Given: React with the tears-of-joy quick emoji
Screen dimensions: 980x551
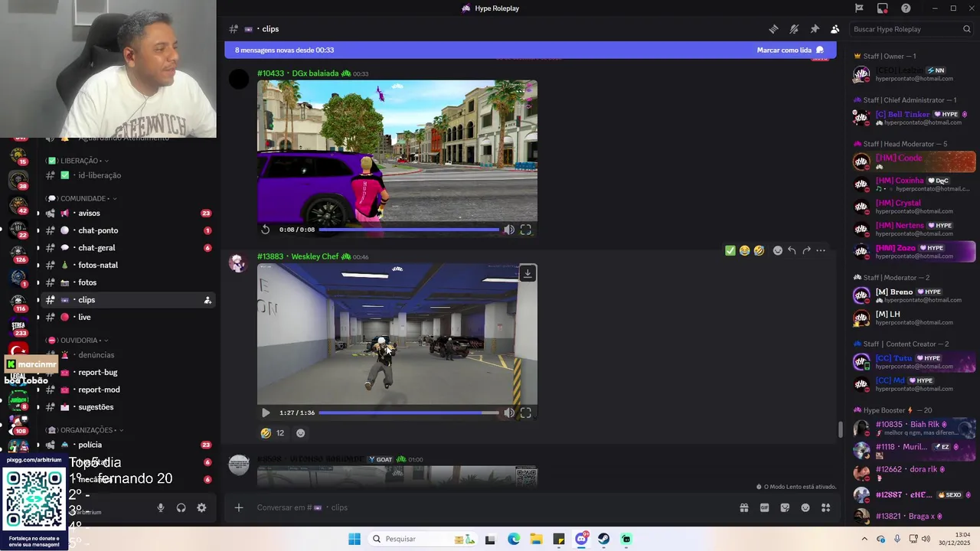Looking at the screenshot, I should [744, 250].
